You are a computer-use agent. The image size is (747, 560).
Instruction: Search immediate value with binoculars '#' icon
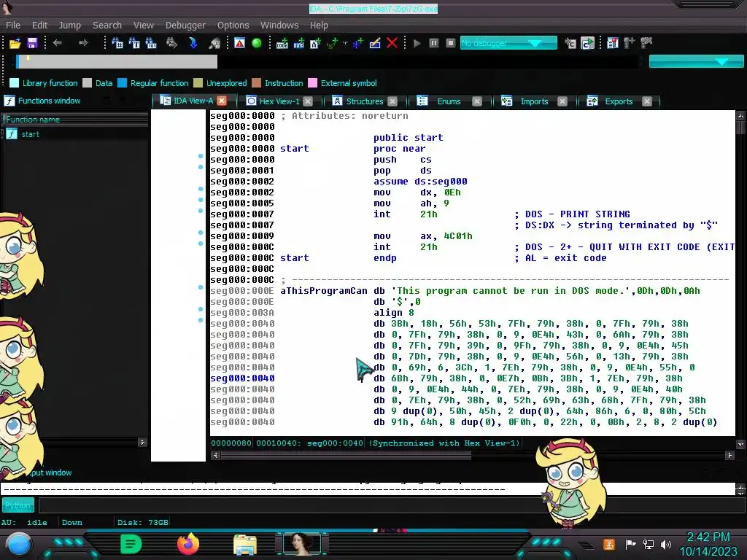click(x=117, y=43)
